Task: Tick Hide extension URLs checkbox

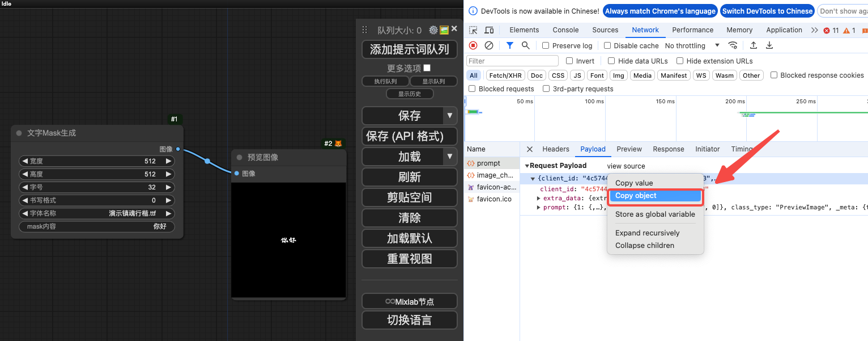Action: [x=679, y=61]
